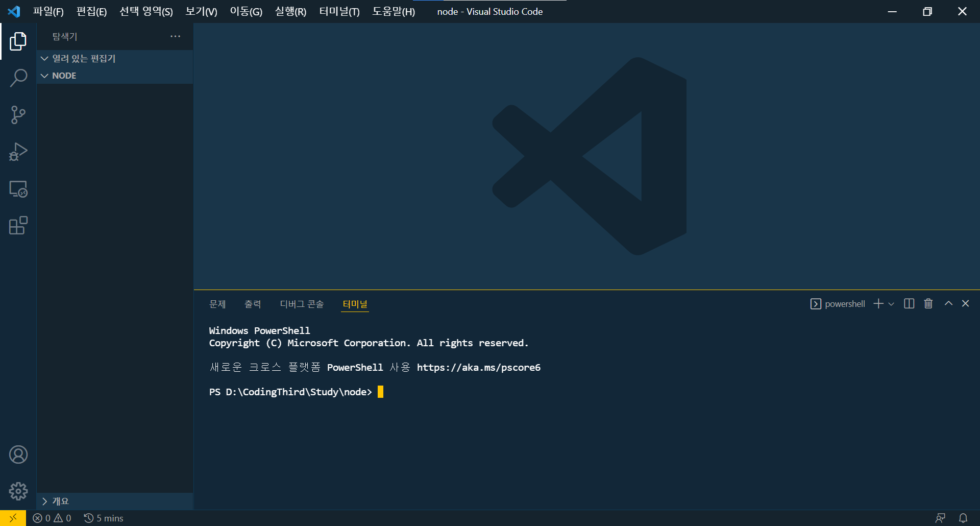Expand the 개요 outline section
The height and width of the screenshot is (526, 980).
click(x=115, y=501)
